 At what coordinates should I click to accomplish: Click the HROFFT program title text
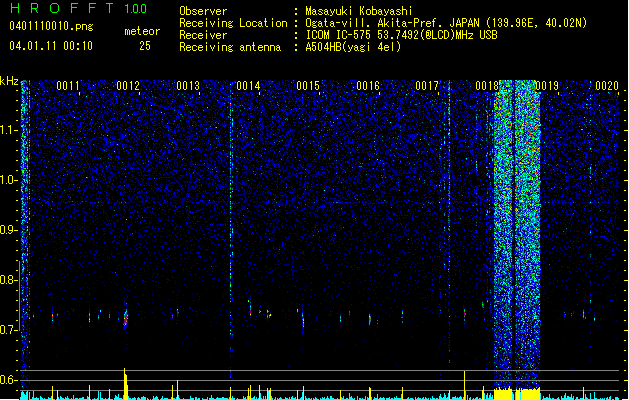(62, 8)
